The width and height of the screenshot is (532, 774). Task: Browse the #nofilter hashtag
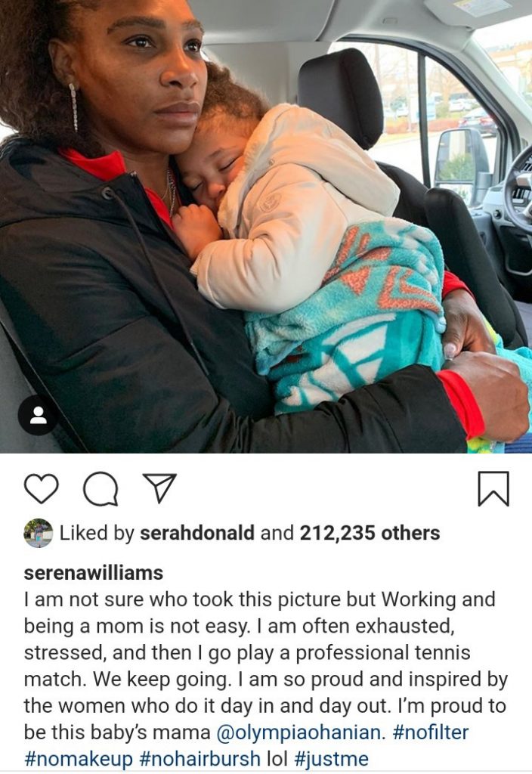(x=430, y=732)
